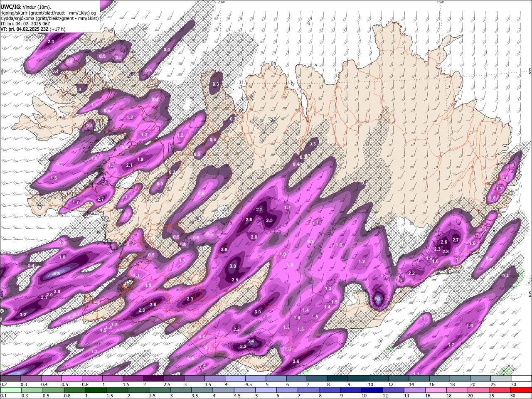Select the snow scale swatch between 0.5 and 0.8
This screenshot has width=532, height=399.
pos(71,379)
